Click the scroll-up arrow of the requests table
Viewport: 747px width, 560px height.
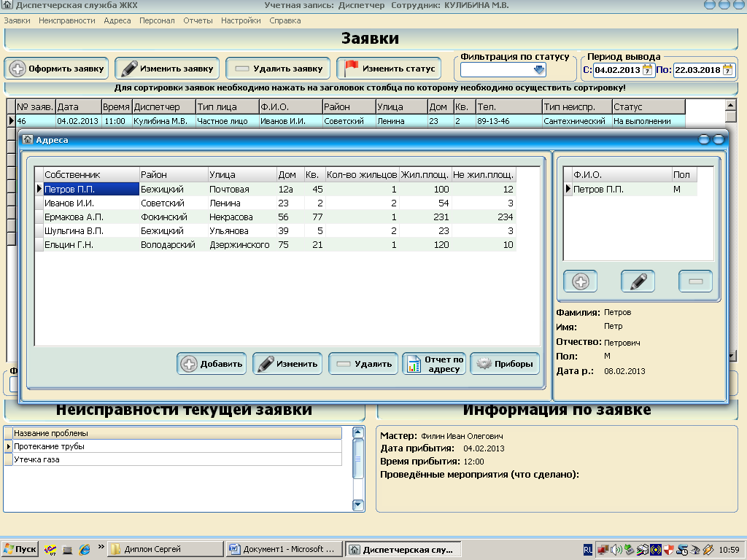tap(730, 105)
